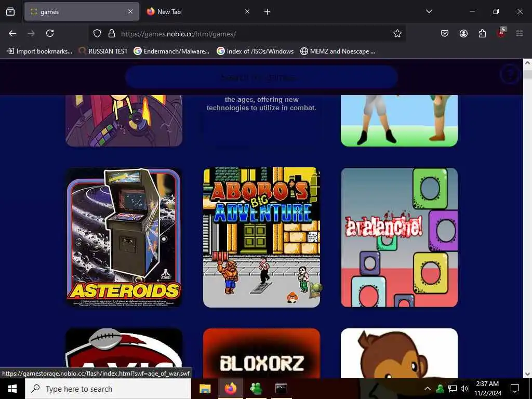
Task: Open the Pocket save icon
Action: 445,33
